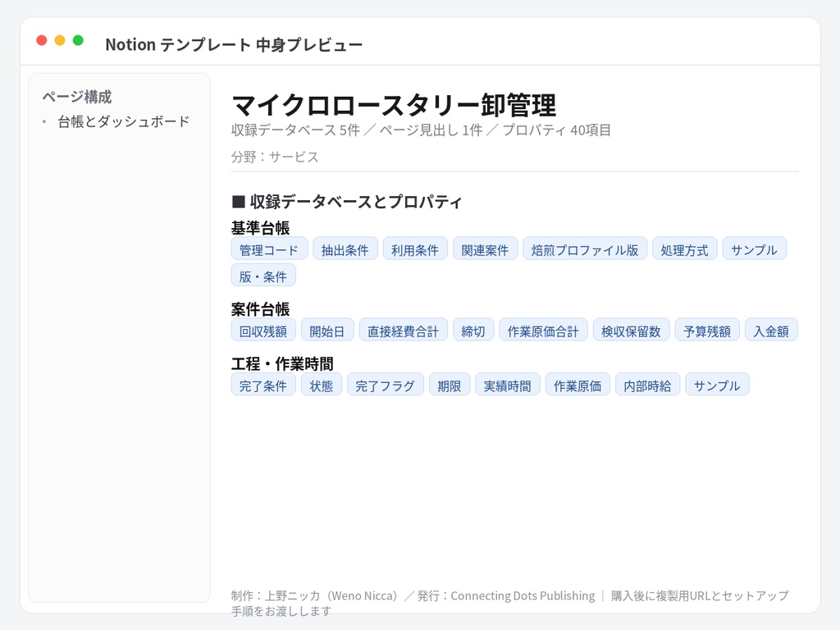Click the green maximize window button
840x630 pixels.
78,40
